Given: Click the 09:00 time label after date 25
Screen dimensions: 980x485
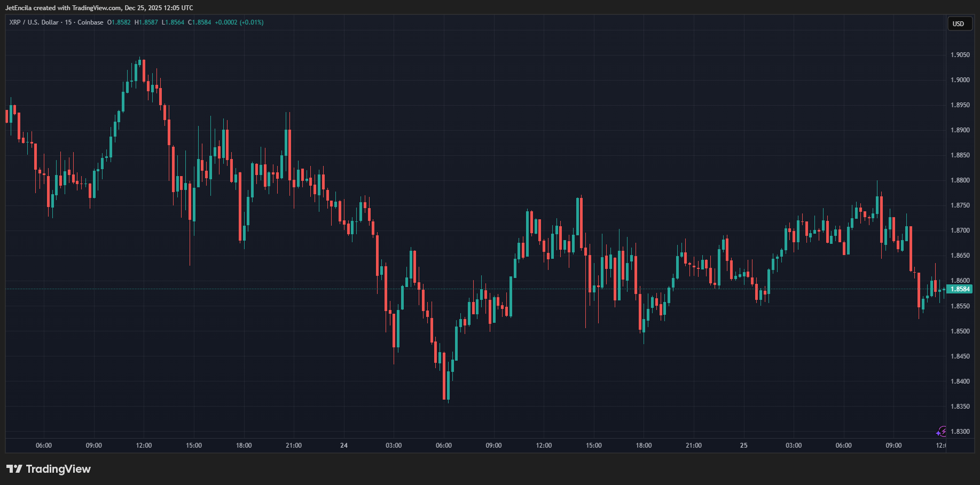Looking at the screenshot, I should pyautogui.click(x=893, y=446).
